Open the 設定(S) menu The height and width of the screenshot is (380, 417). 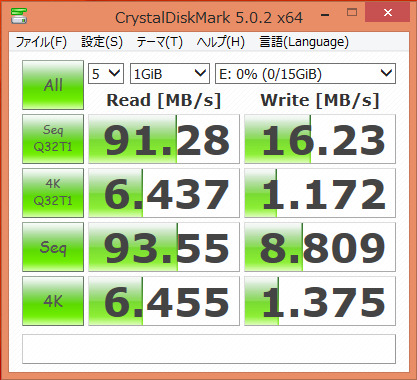point(102,42)
